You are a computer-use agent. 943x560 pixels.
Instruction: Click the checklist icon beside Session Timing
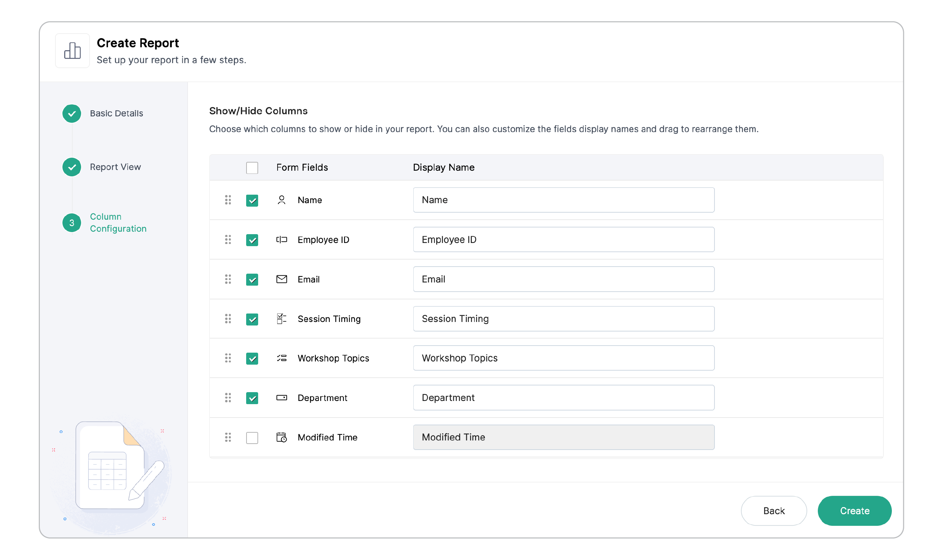coord(281,319)
